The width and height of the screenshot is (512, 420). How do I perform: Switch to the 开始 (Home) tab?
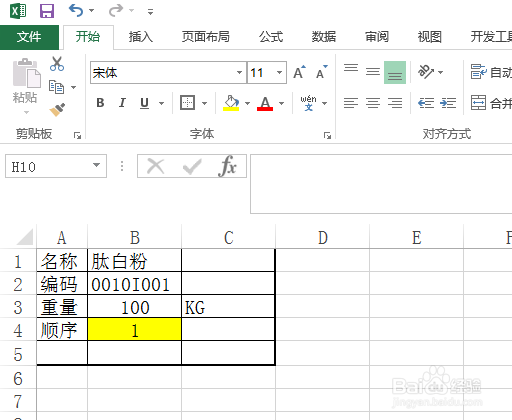(x=88, y=37)
